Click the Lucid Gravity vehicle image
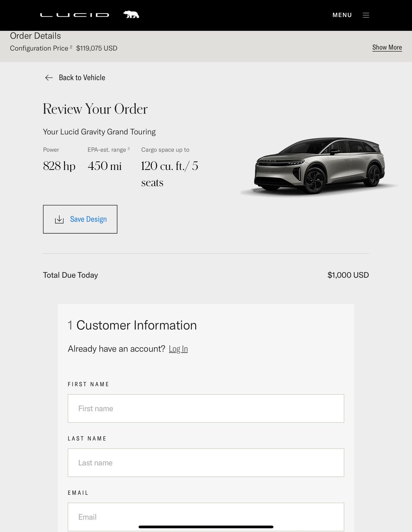The image size is (412, 532). point(319,166)
